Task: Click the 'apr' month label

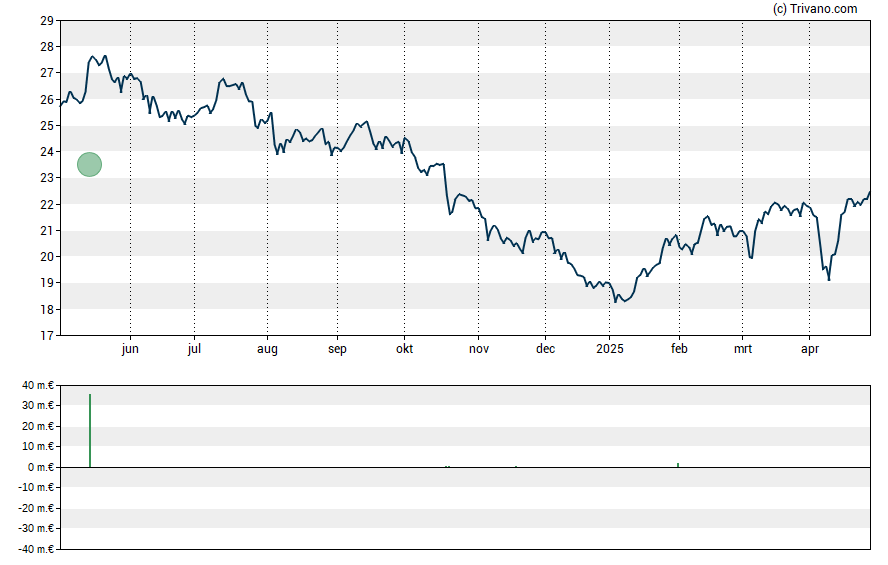Action: click(810, 349)
